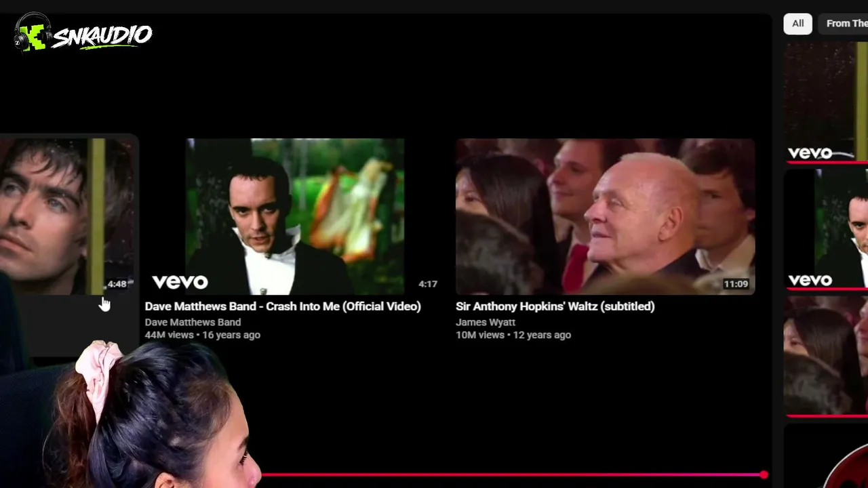Click the "44M views • 16 years ago" text

tap(202, 335)
